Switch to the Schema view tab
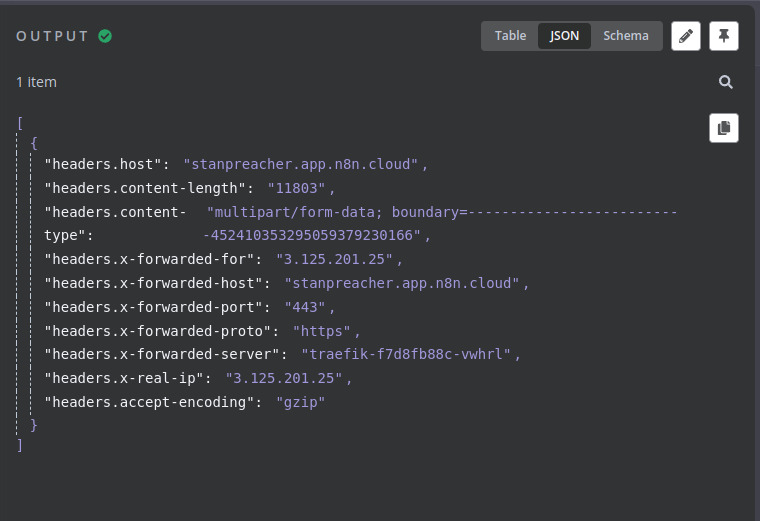This screenshot has width=760, height=521. pos(626,36)
